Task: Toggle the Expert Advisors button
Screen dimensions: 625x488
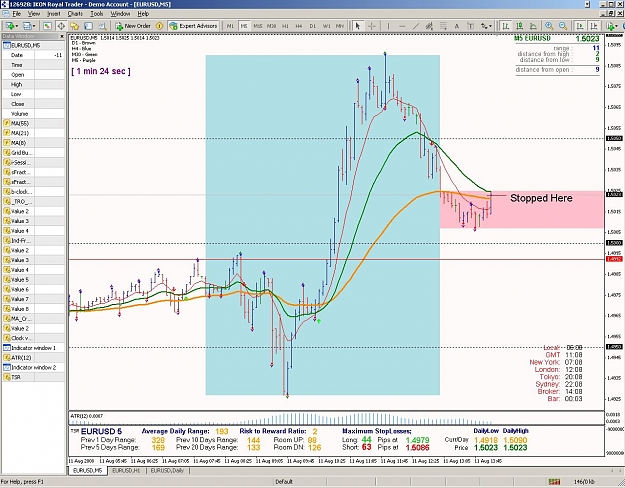Action: [x=193, y=26]
